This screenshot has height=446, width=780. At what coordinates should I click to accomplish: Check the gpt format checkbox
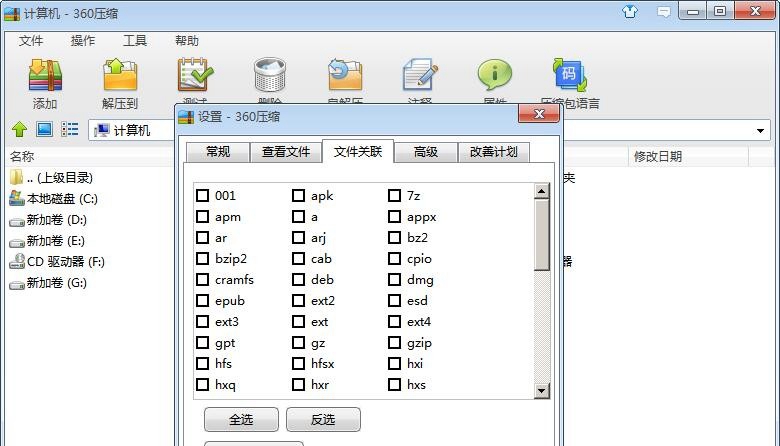click(x=202, y=343)
